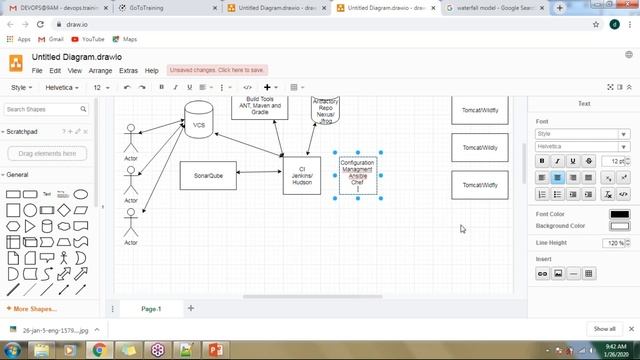This screenshot has width=640, height=360.
Task: Collapse the toolbar with double chevron icon
Action: 629,87
